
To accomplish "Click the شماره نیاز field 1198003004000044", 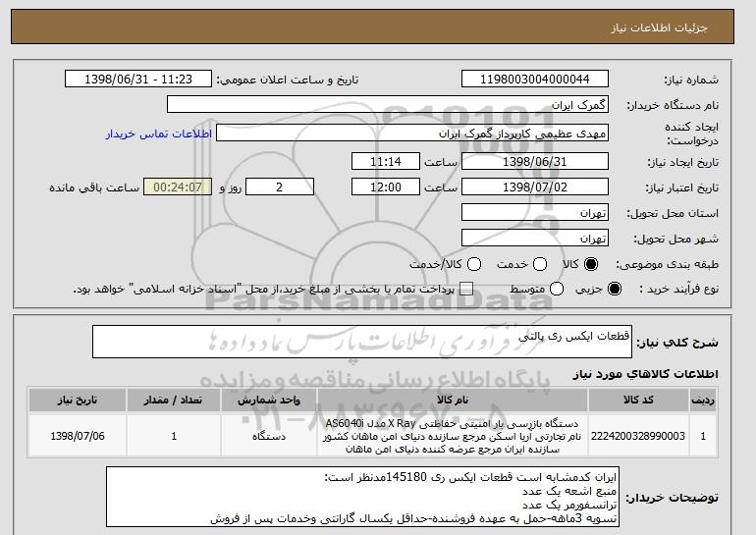I will pos(535,80).
